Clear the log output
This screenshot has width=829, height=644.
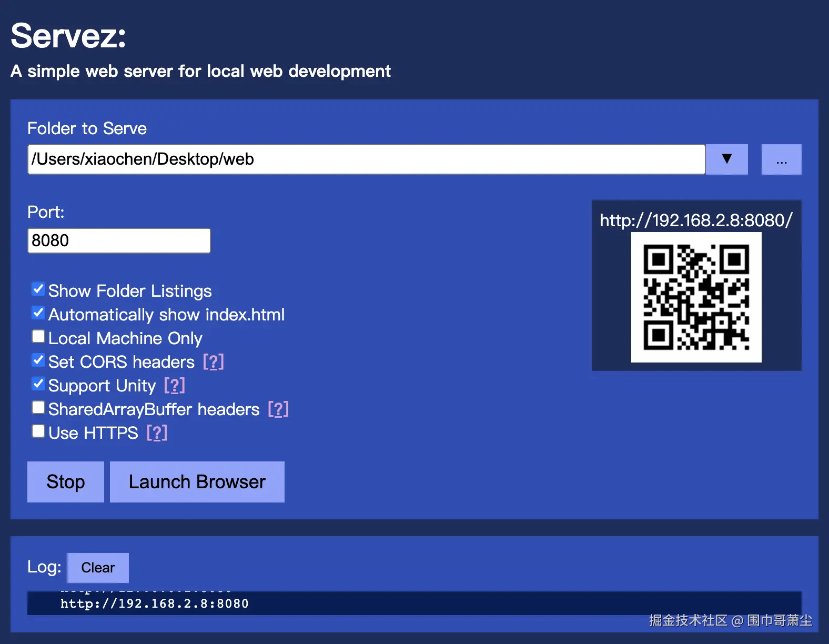[98, 568]
